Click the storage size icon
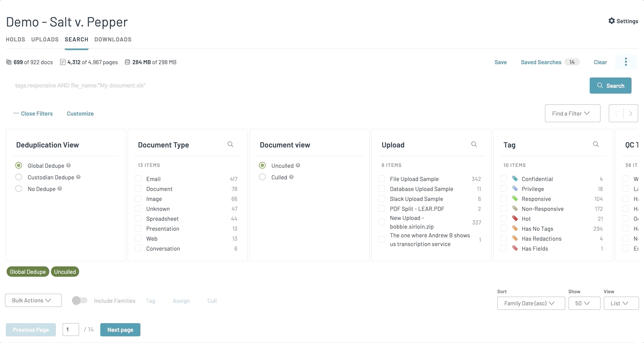This screenshot has height=343, width=644. tap(128, 62)
